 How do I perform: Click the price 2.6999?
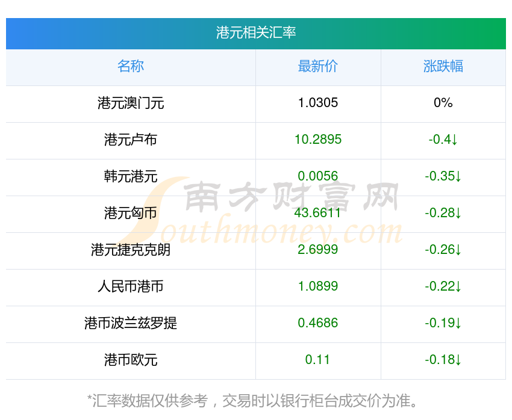317,250
